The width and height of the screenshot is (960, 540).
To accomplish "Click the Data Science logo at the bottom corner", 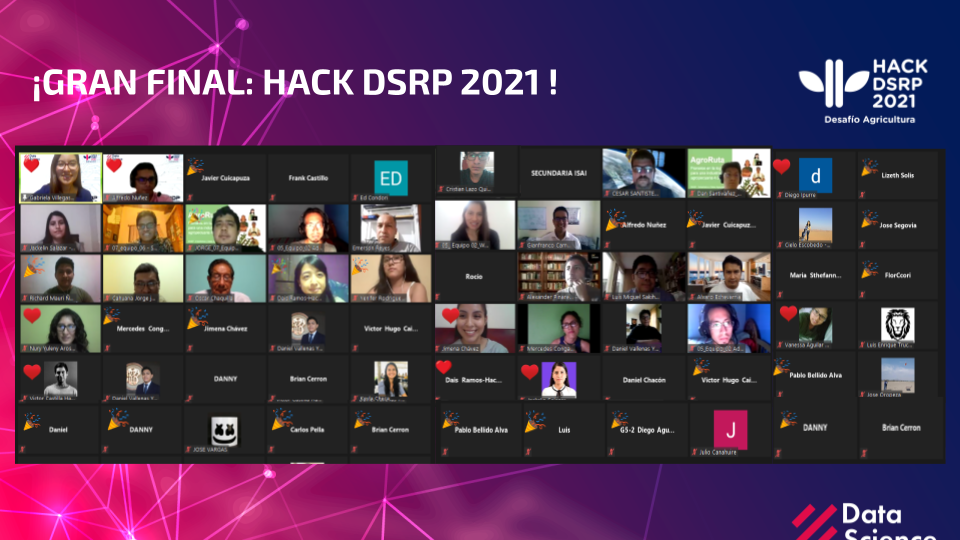I will (866, 522).
